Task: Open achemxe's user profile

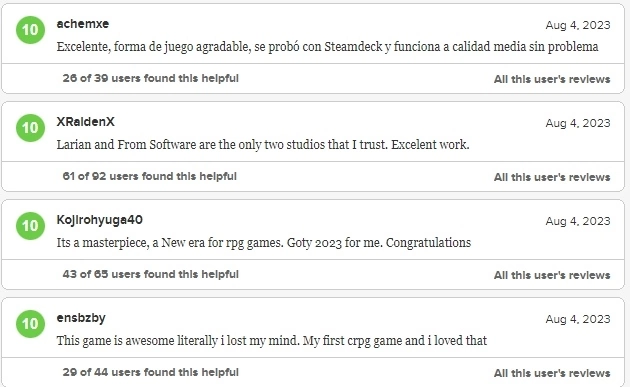Action: click(x=83, y=24)
